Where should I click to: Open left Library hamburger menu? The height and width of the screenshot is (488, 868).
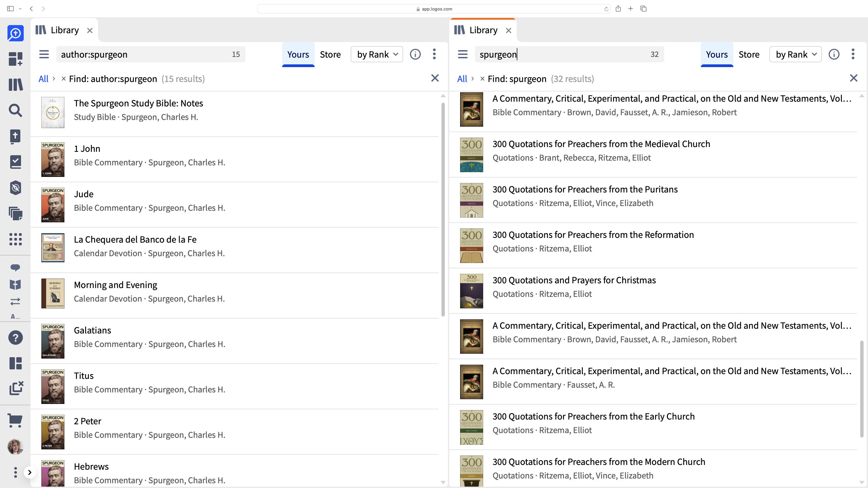click(44, 54)
